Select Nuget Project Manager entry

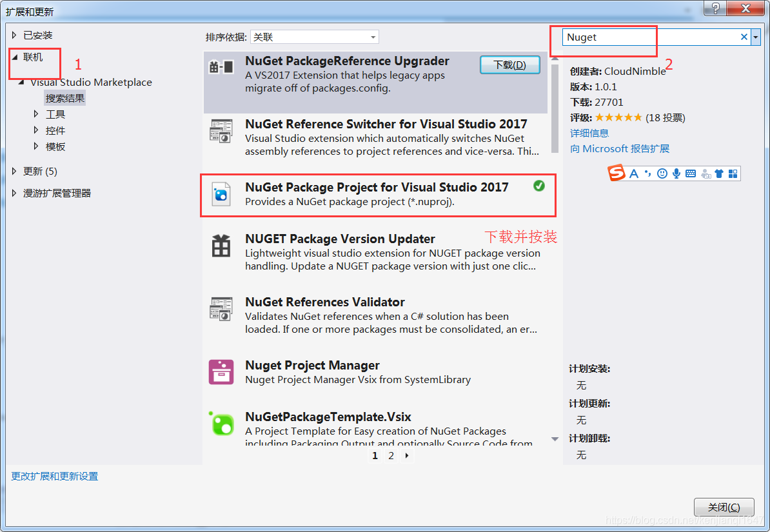[377, 372]
